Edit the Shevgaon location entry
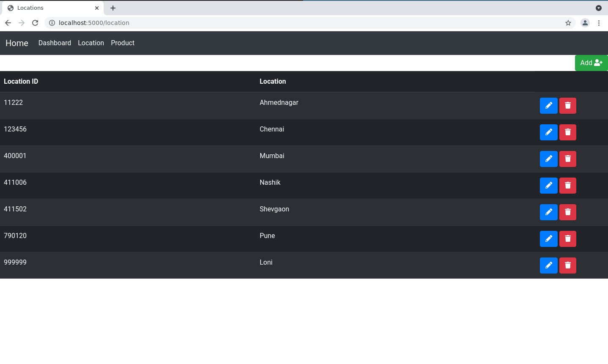This screenshot has width=608, height=364. click(x=548, y=212)
